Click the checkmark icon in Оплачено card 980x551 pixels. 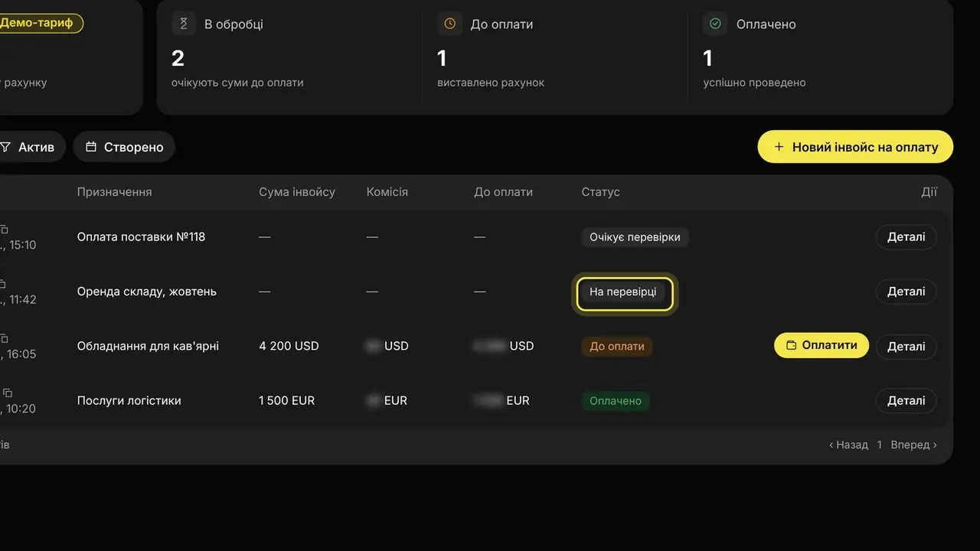tap(715, 24)
